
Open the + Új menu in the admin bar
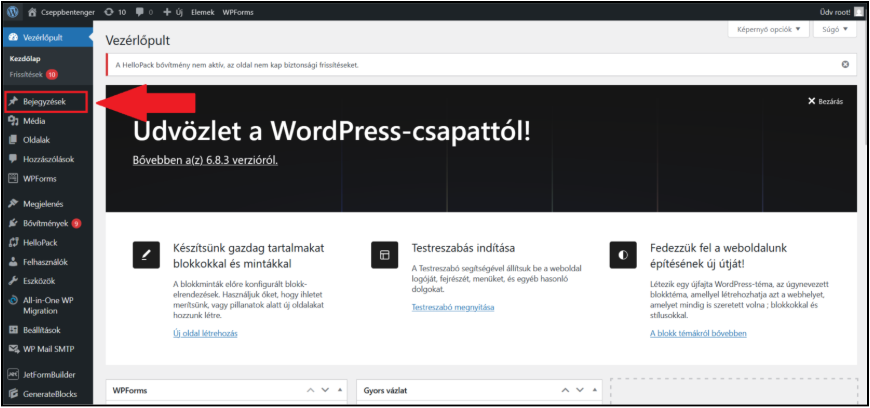(174, 12)
